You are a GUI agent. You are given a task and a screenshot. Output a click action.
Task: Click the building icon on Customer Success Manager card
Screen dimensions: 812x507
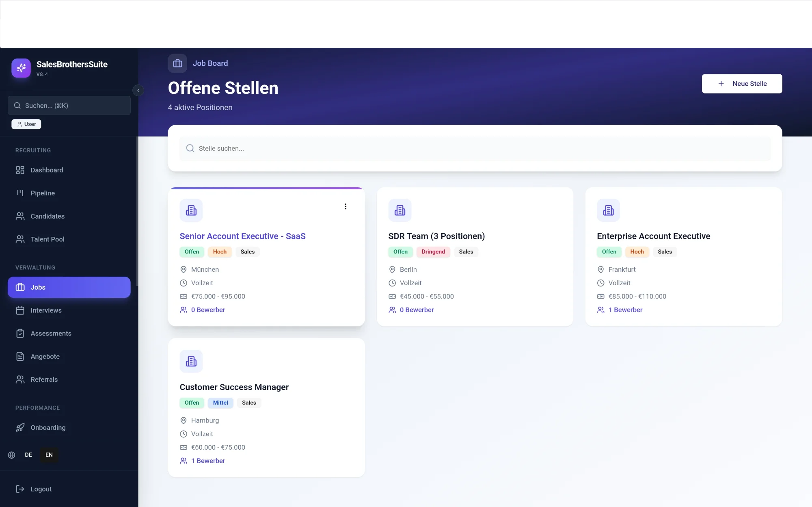[191, 361]
